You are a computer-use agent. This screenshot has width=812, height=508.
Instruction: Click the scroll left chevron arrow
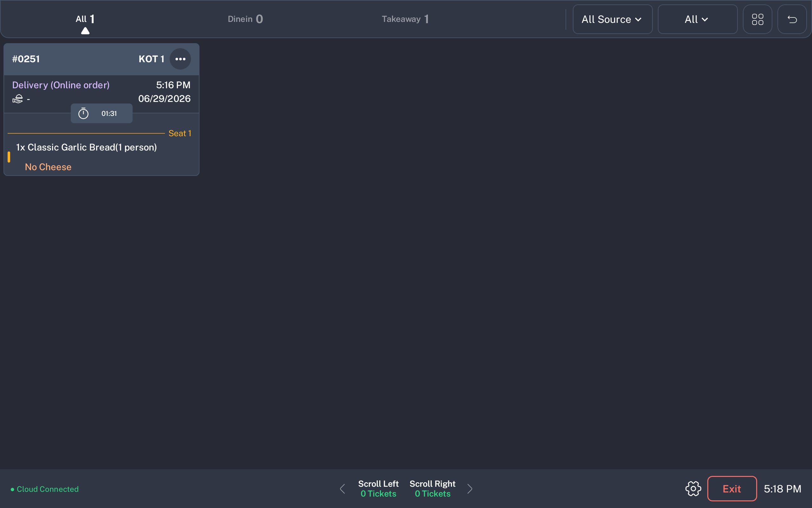(x=342, y=489)
